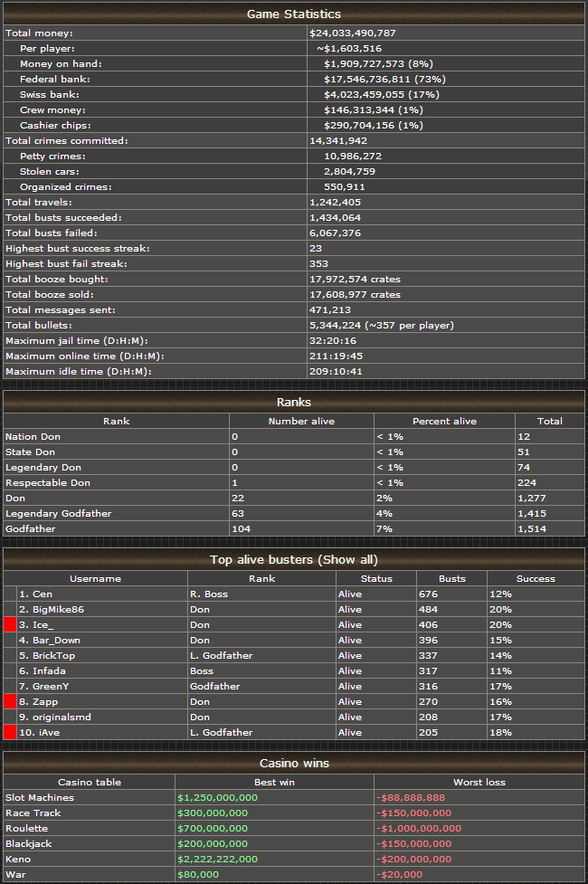The image size is (588, 884).
Task: Click red marker beside Ice_ row
Action: [x=10, y=624]
